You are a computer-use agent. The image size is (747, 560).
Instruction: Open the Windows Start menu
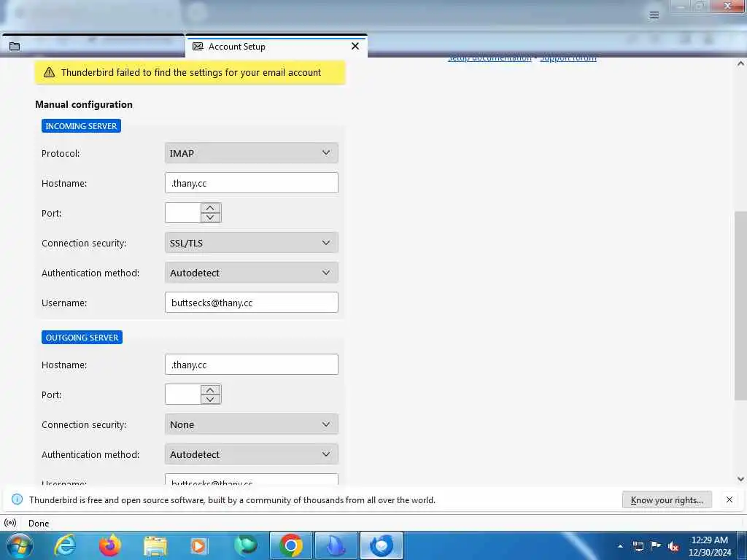point(20,545)
